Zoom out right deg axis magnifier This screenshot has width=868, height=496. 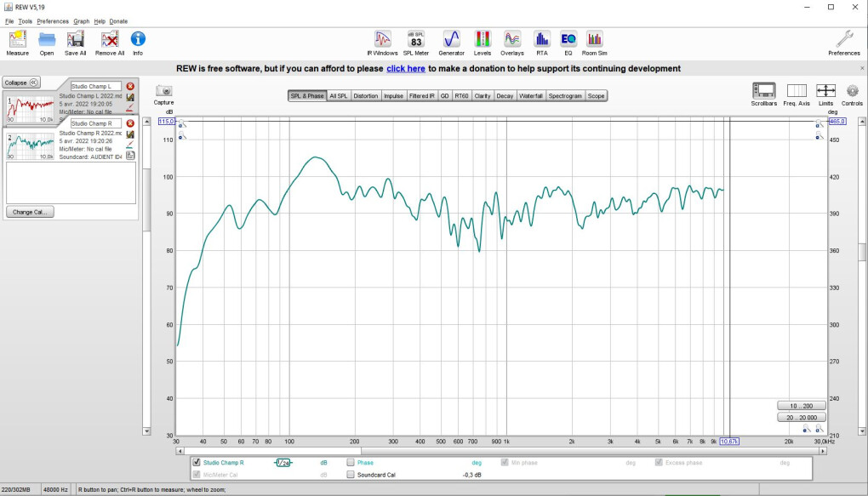point(819,135)
